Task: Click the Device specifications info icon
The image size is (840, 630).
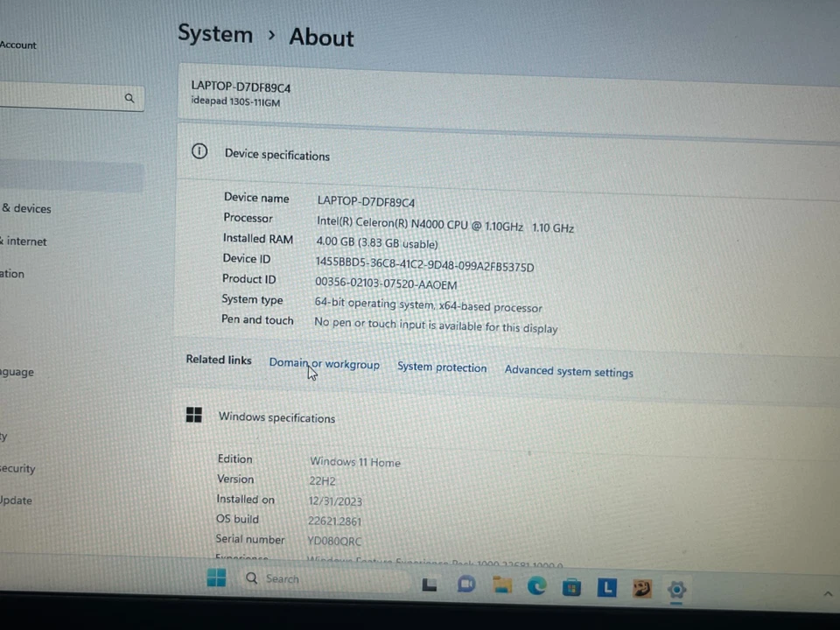Action: [199, 151]
